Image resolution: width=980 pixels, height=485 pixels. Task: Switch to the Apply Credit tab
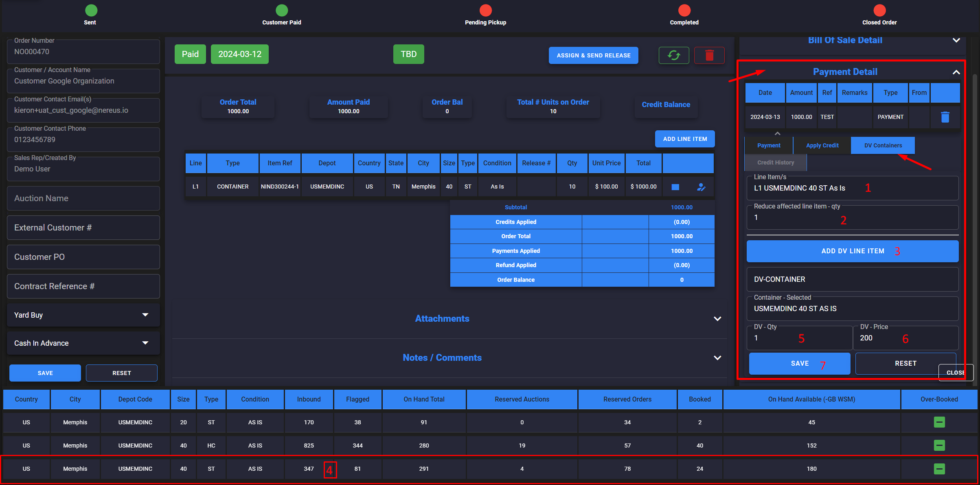tap(822, 145)
